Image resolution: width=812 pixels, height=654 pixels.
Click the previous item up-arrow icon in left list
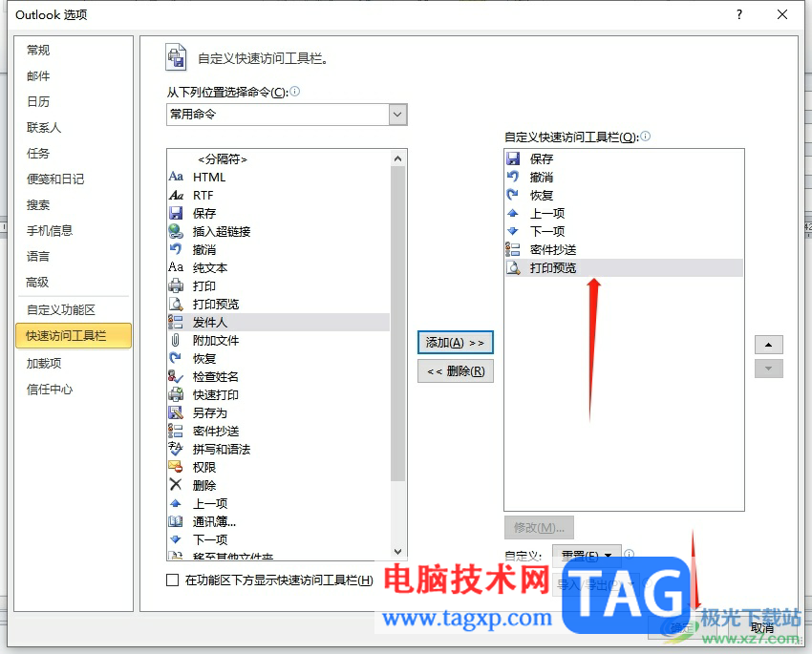[x=176, y=503]
